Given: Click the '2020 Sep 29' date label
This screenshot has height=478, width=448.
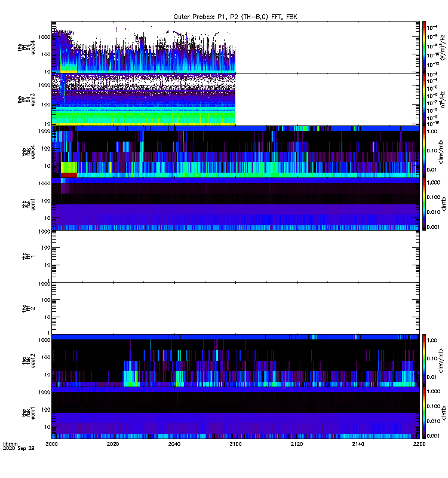Looking at the screenshot, I should click(x=19, y=449).
